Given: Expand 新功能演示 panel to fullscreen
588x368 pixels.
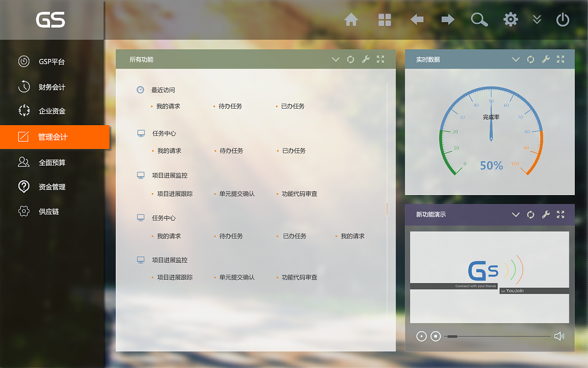Looking at the screenshot, I should tap(560, 214).
